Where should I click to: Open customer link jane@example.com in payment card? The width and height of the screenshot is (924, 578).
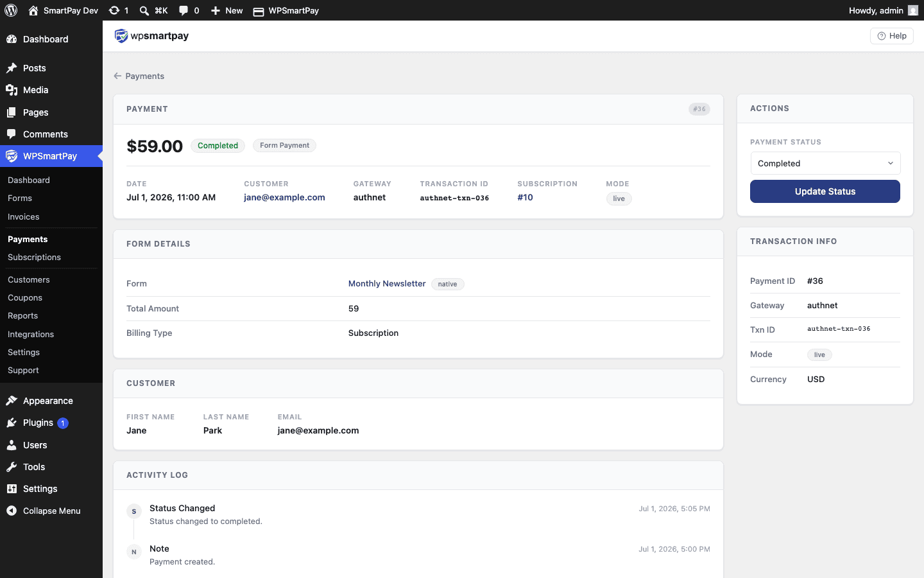click(284, 197)
